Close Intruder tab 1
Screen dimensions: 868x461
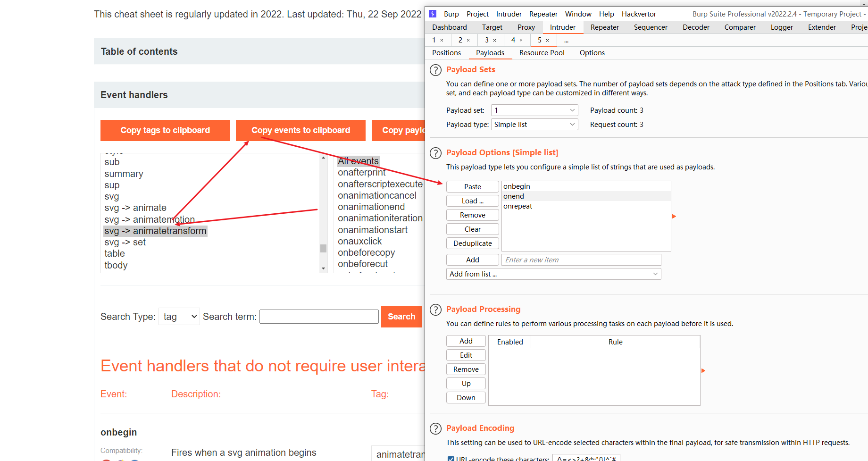click(x=442, y=40)
